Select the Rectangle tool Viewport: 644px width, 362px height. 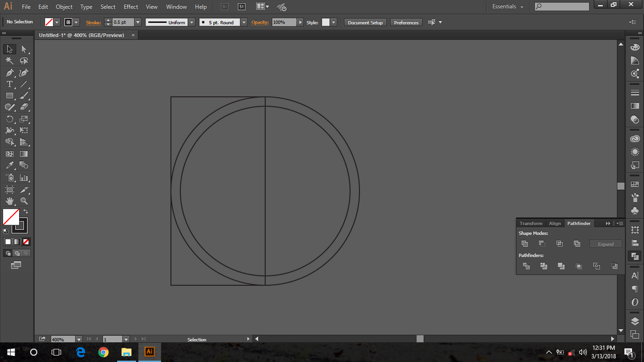pos(10,96)
